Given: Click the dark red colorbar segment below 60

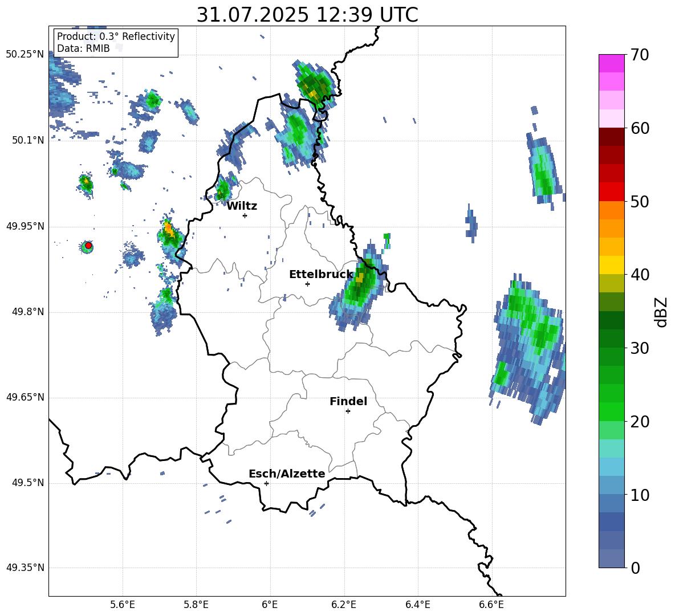Looking at the screenshot, I should coord(611,136).
